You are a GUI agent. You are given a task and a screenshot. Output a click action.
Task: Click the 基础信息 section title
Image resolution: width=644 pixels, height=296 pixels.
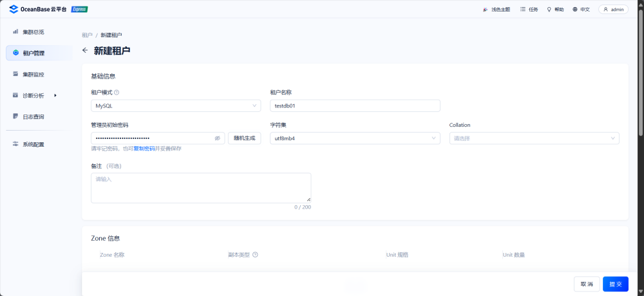(x=103, y=76)
